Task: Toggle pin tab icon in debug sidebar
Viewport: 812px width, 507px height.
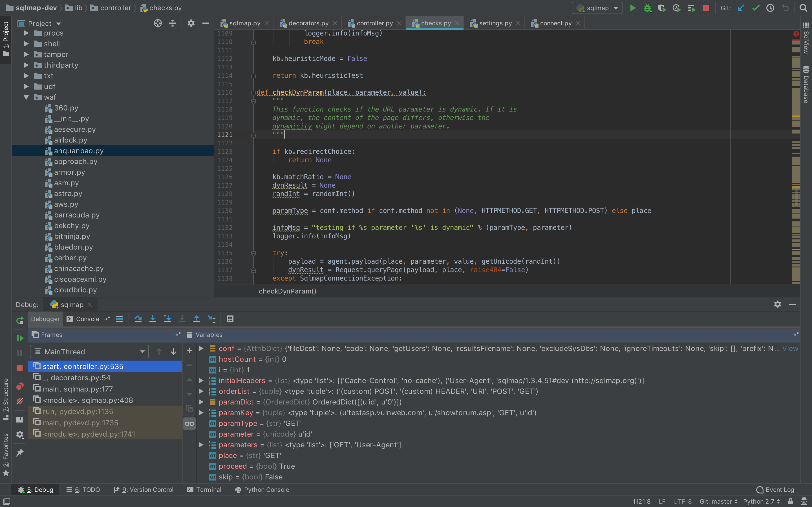Action: click(x=20, y=453)
